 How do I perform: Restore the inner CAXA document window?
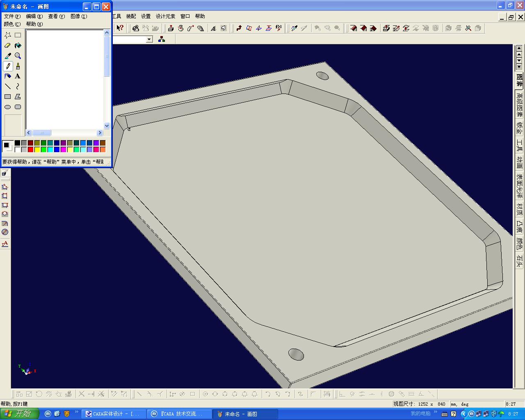(x=511, y=17)
